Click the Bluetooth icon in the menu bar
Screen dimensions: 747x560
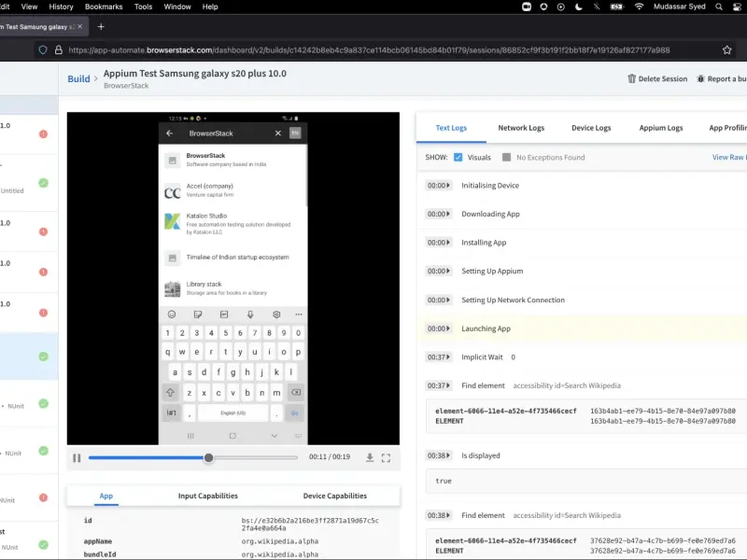point(597,7)
